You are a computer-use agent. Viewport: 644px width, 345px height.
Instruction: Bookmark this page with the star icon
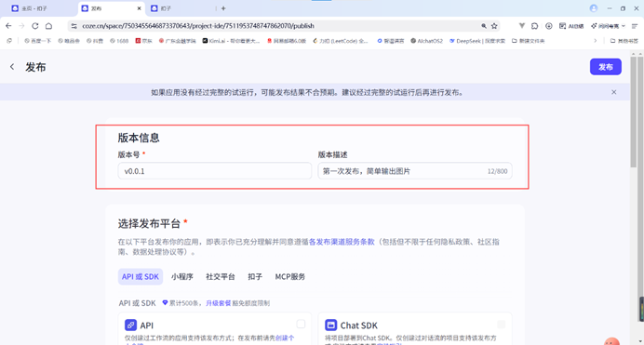click(494, 26)
